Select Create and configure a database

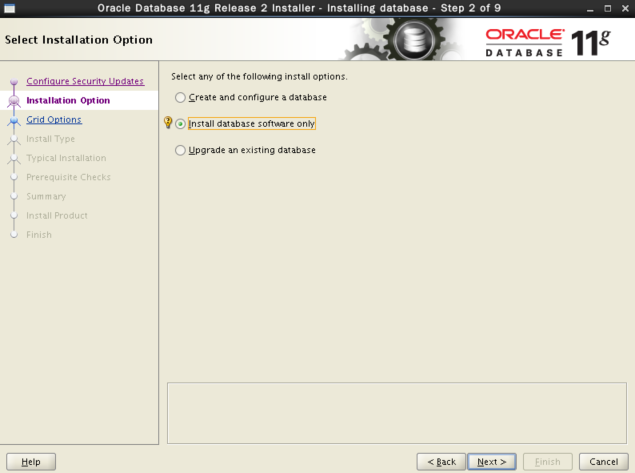[180, 97]
